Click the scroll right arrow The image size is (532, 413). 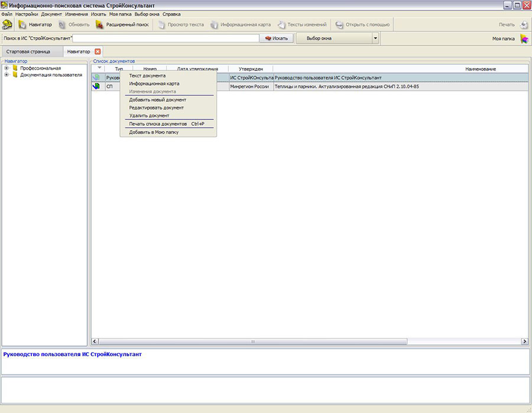[524, 342]
